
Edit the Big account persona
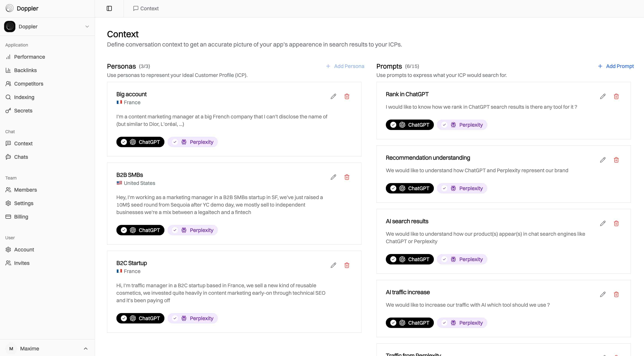pyautogui.click(x=333, y=96)
